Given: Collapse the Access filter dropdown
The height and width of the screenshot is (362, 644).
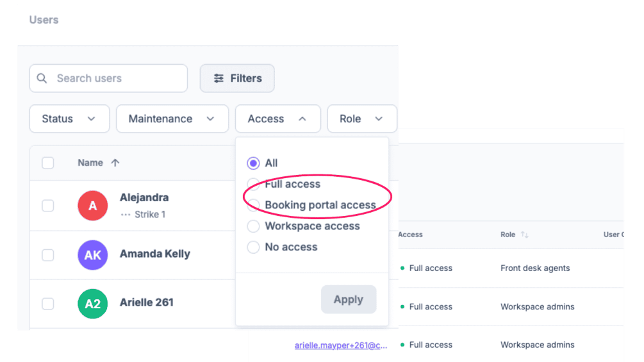Looking at the screenshot, I should [277, 119].
